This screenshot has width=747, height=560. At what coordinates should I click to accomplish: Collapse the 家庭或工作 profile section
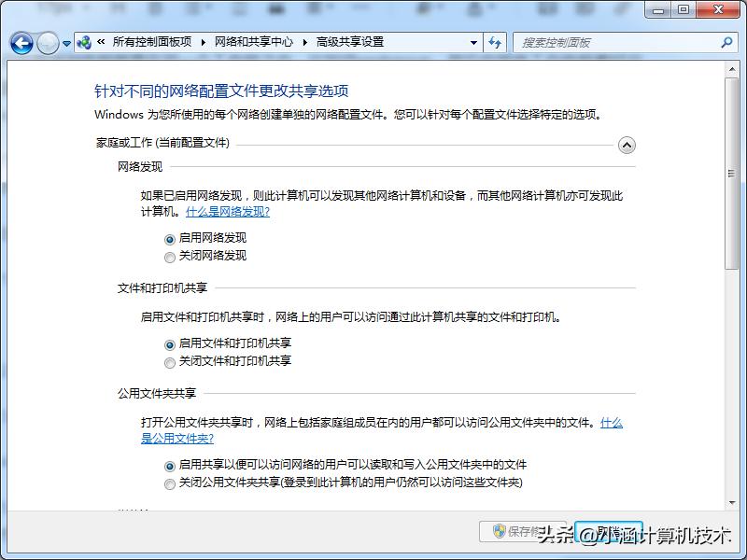pos(627,146)
